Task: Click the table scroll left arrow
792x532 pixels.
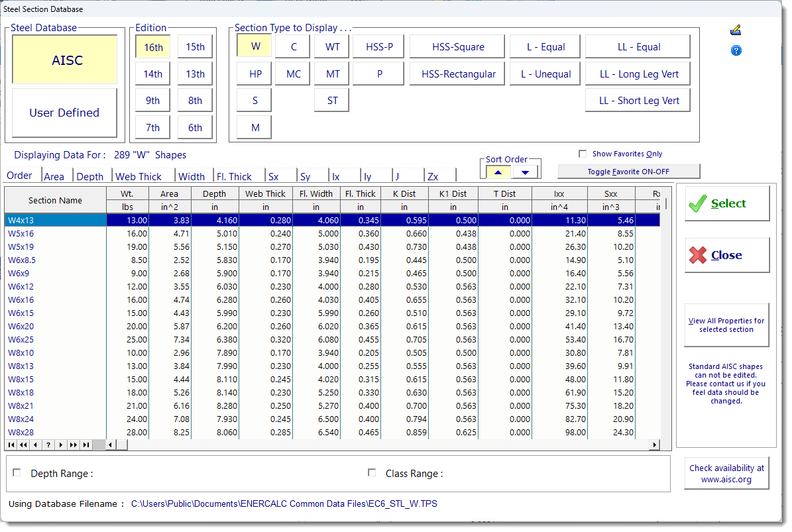Action: (111, 445)
